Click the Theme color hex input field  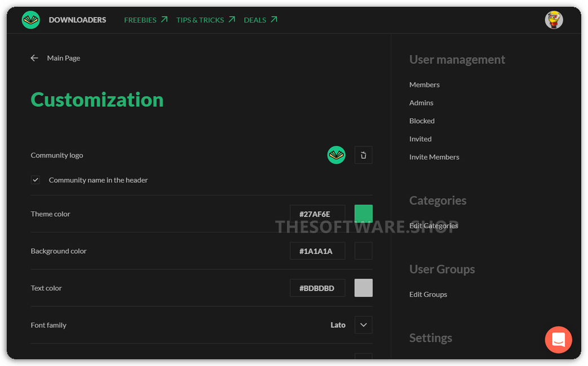coord(317,214)
